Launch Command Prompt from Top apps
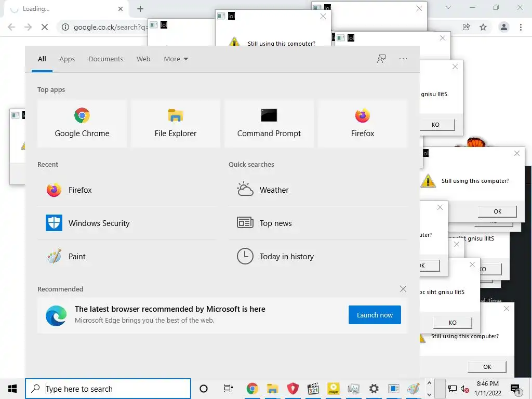 pos(269,124)
